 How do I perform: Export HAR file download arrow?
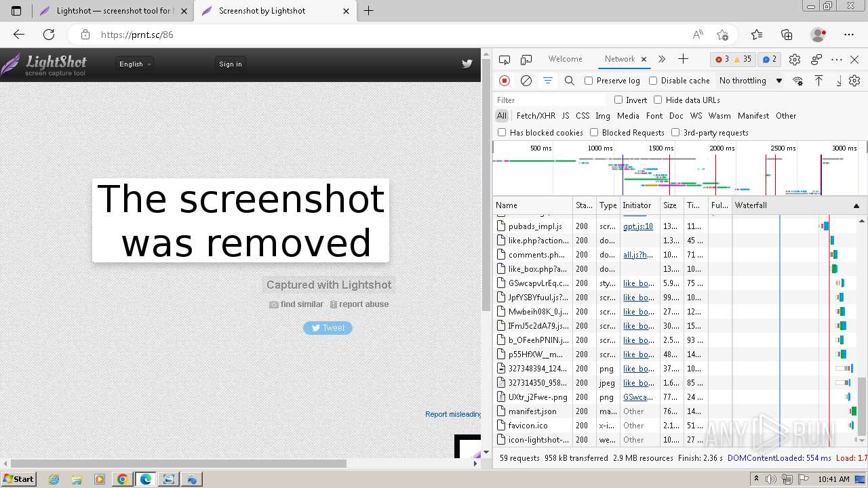pos(838,81)
